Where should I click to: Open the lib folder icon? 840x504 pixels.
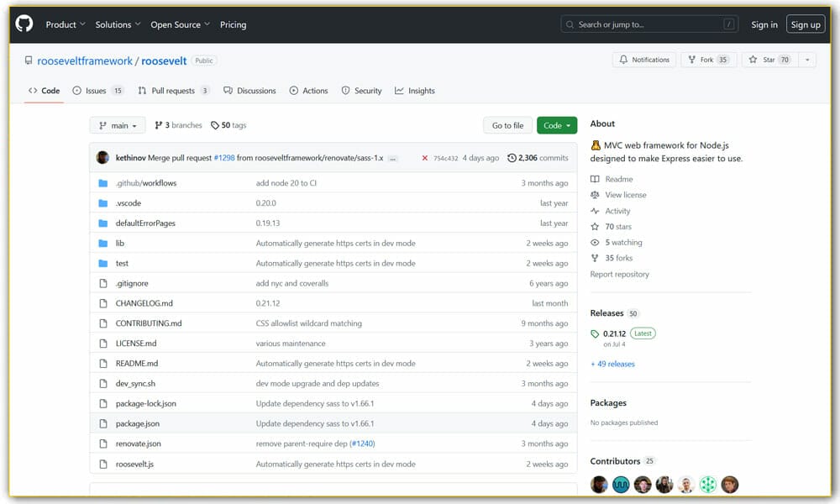click(x=103, y=243)
